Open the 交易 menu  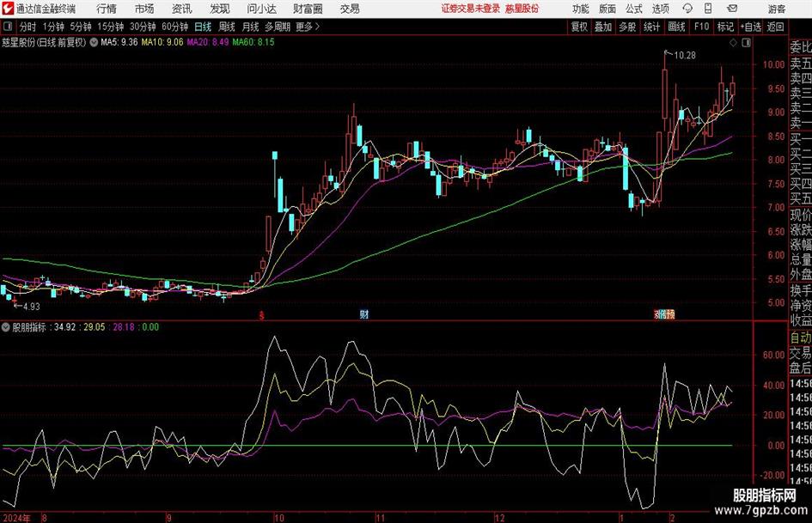coord(350,9)
